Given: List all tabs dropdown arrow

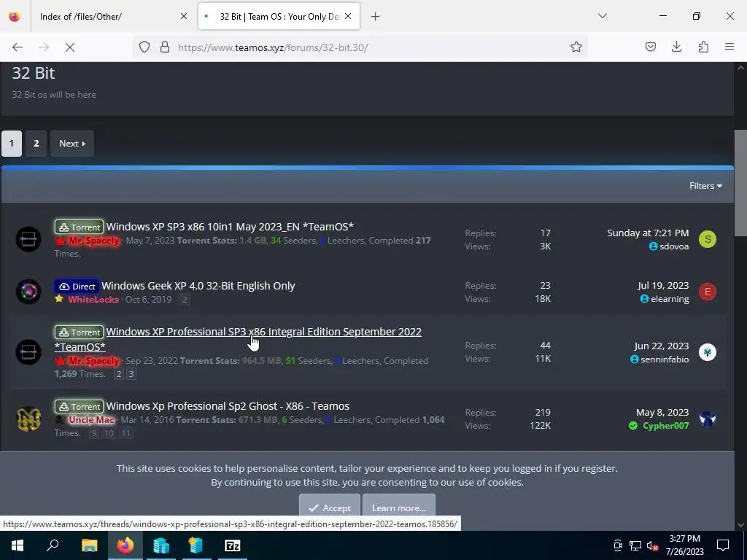Looking at the screenshot, I should (602, 16).
